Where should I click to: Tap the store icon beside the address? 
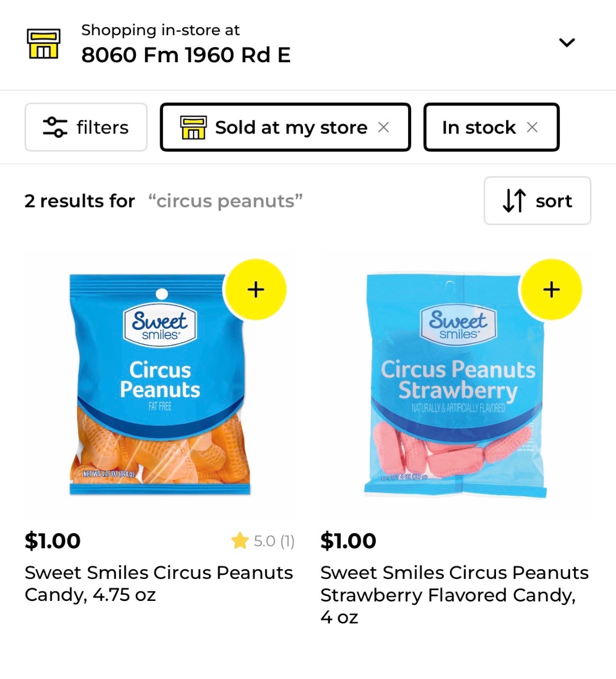click(44, 44)
